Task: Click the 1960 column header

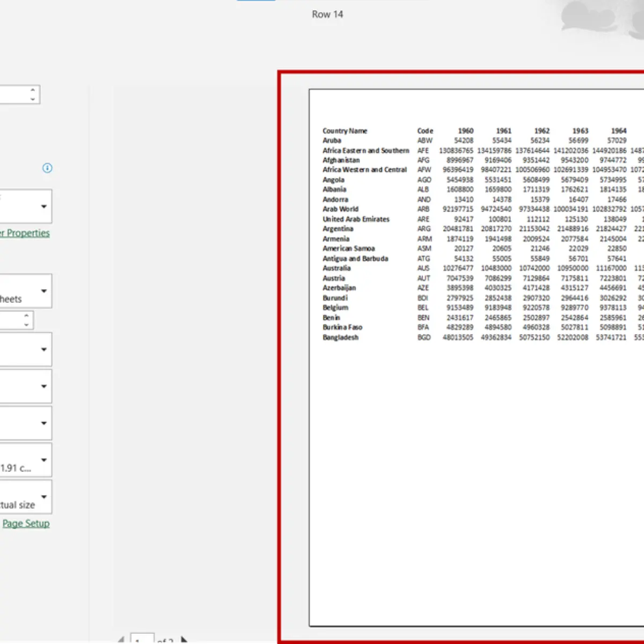Action: pyautogui.click(x=466, y=131)
